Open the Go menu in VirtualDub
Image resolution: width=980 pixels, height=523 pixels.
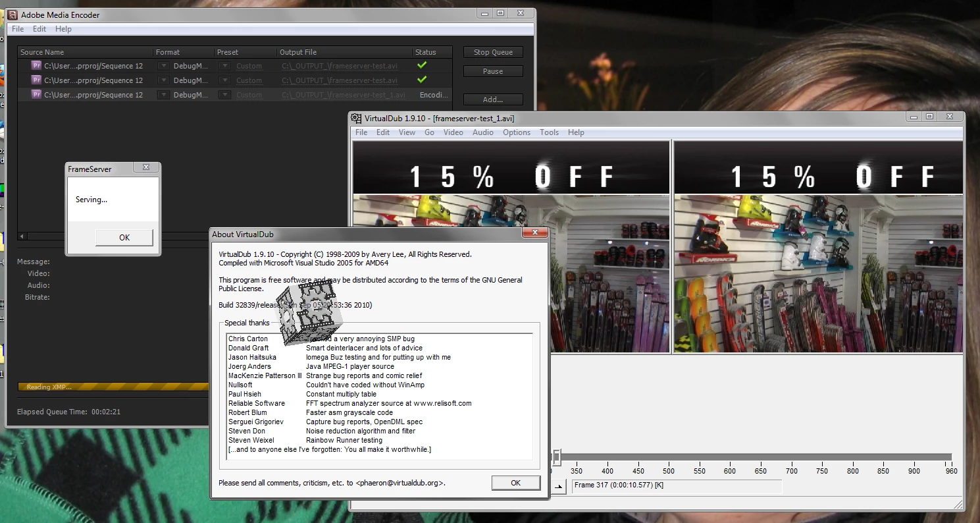coord(429,132)
